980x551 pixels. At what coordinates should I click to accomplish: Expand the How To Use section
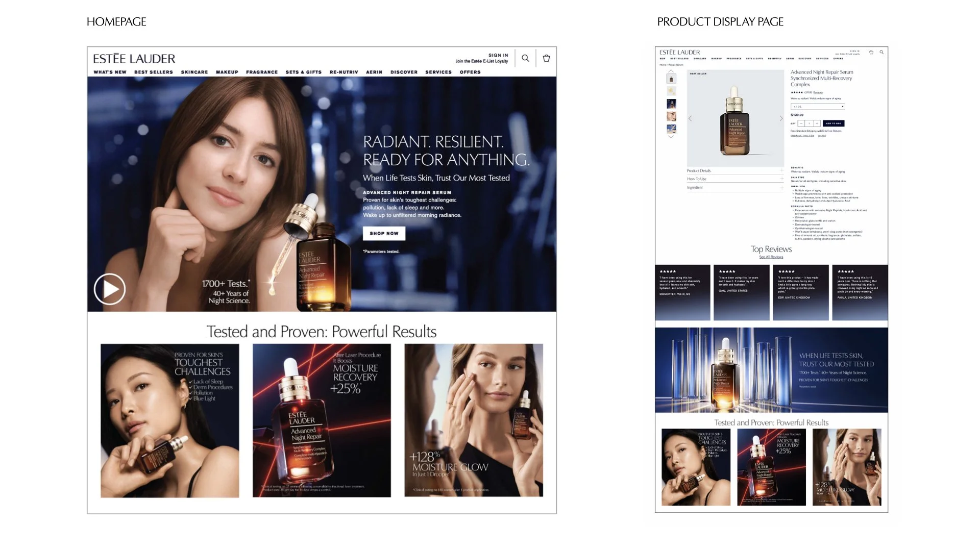(x=735, y=179)
